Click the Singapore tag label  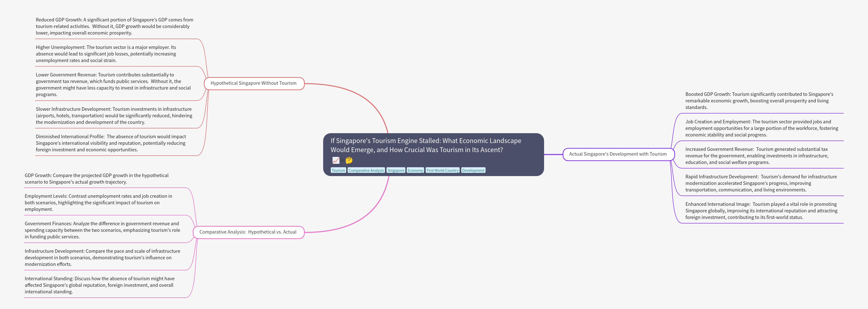396,170
